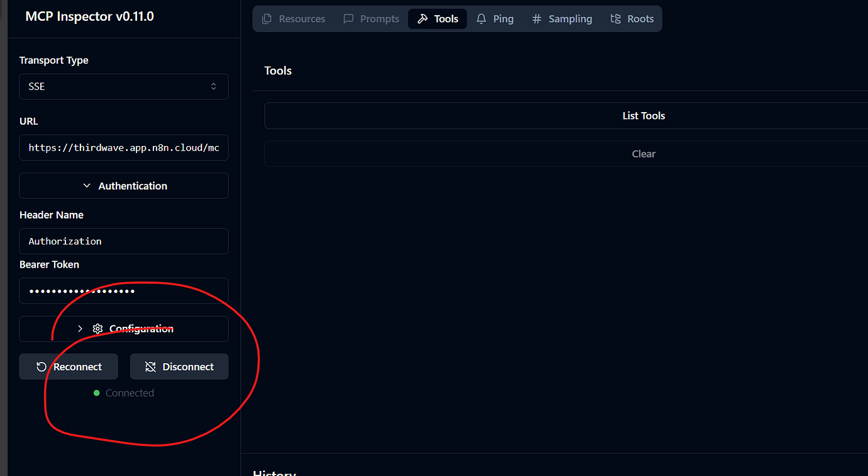Expand the Authentication section

(123, 185)
